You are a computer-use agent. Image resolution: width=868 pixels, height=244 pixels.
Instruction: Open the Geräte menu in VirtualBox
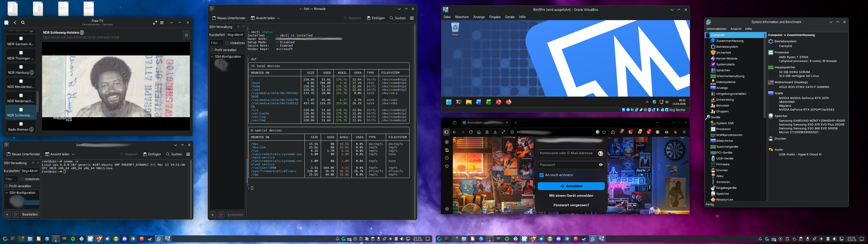pos(509,17)
